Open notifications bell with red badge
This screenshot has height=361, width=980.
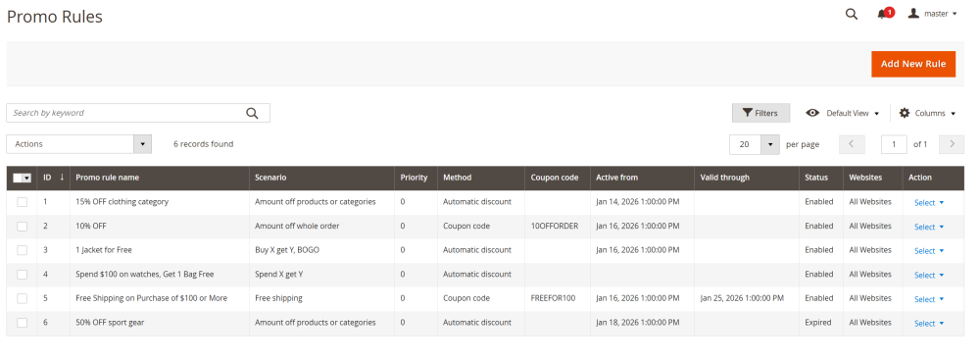coord(885,13)
